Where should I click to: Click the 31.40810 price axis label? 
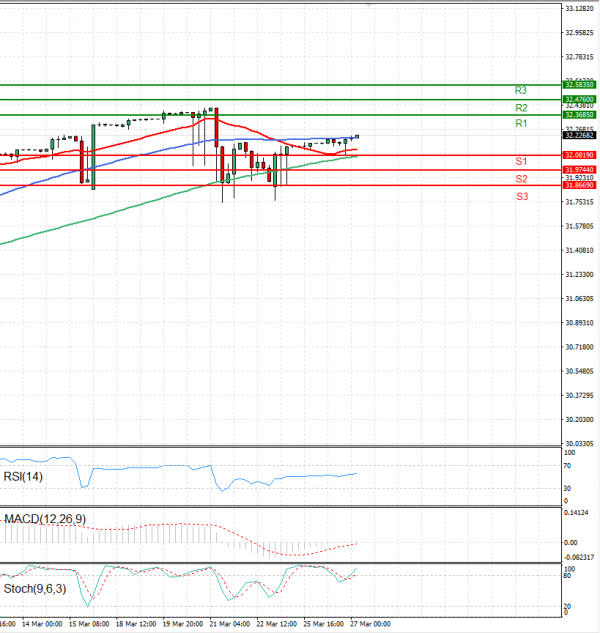pos(579,250)
